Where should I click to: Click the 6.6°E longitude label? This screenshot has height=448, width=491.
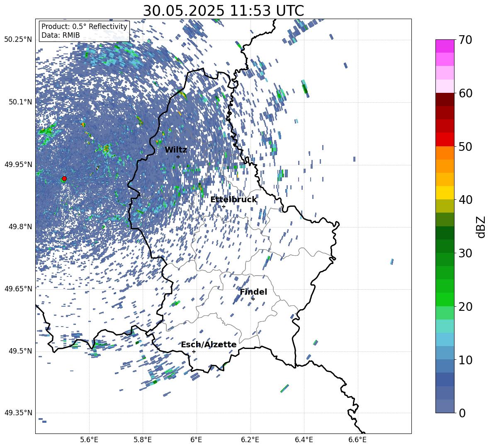[x=357, y=440]
